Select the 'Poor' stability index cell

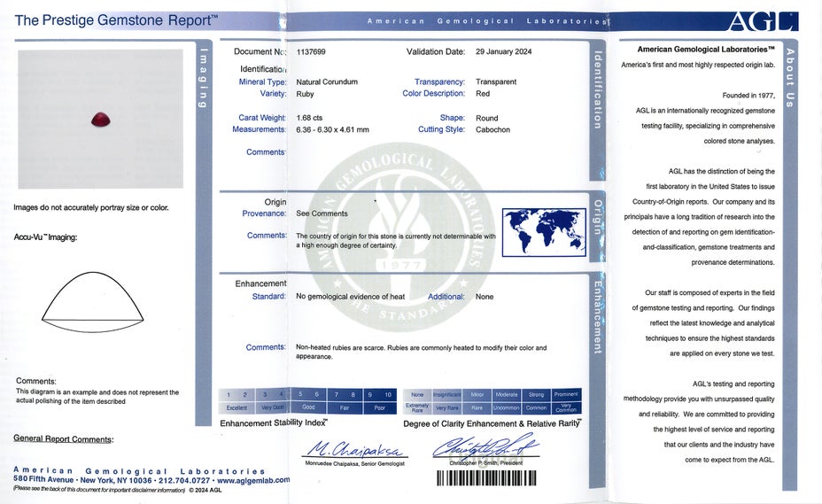(379, 407)
